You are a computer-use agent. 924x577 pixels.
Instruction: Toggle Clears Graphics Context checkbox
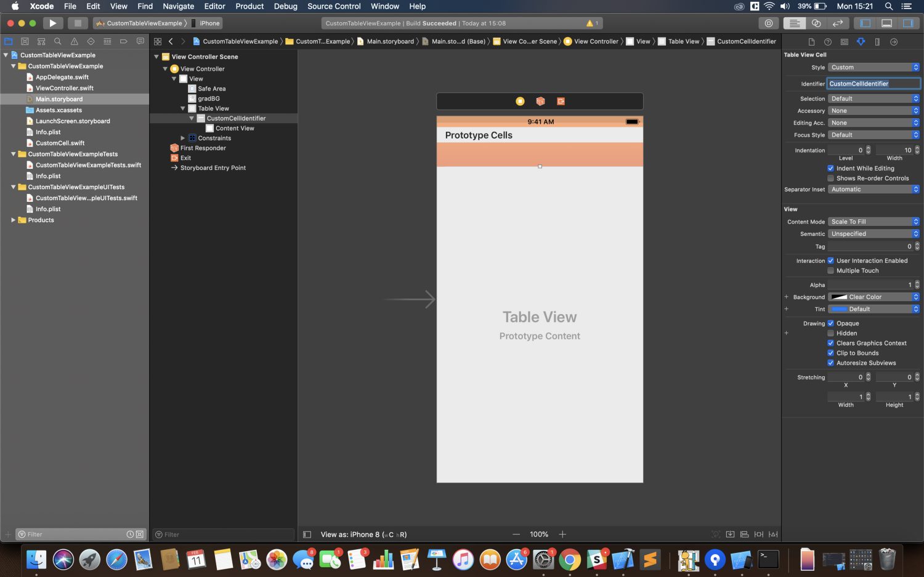click(830, 343)
